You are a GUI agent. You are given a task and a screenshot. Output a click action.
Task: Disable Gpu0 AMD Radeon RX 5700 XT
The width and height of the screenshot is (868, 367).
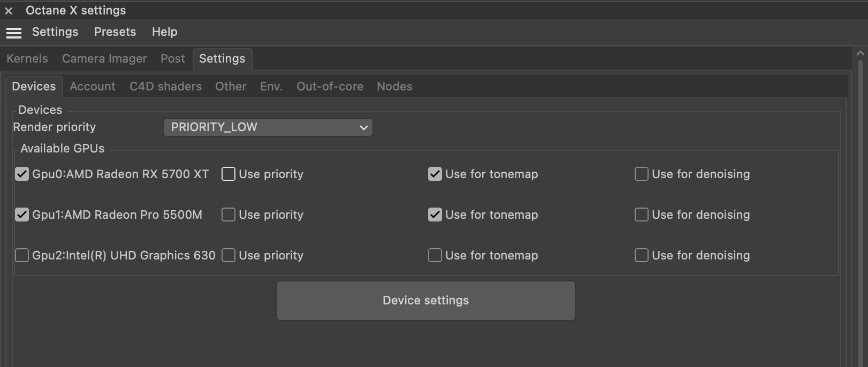(22, 174)
